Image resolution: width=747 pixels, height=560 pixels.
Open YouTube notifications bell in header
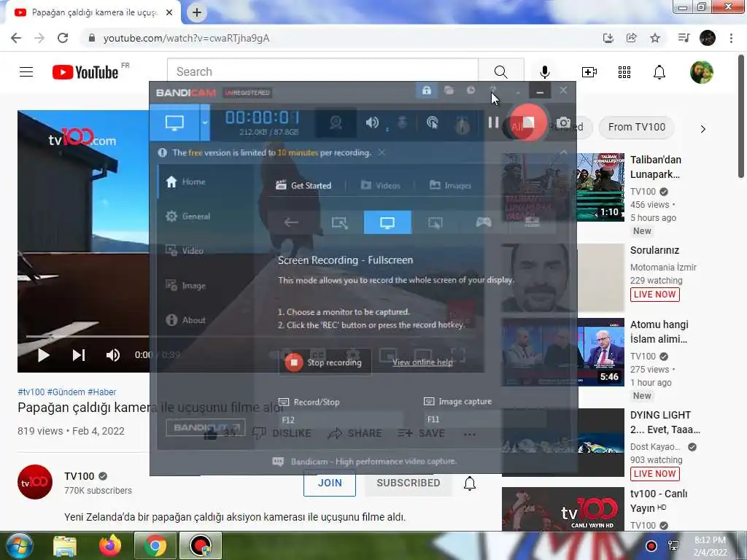[659, 72]
